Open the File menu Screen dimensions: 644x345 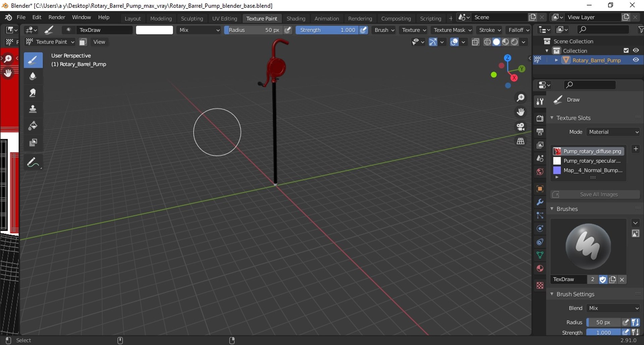click(21, 17)
